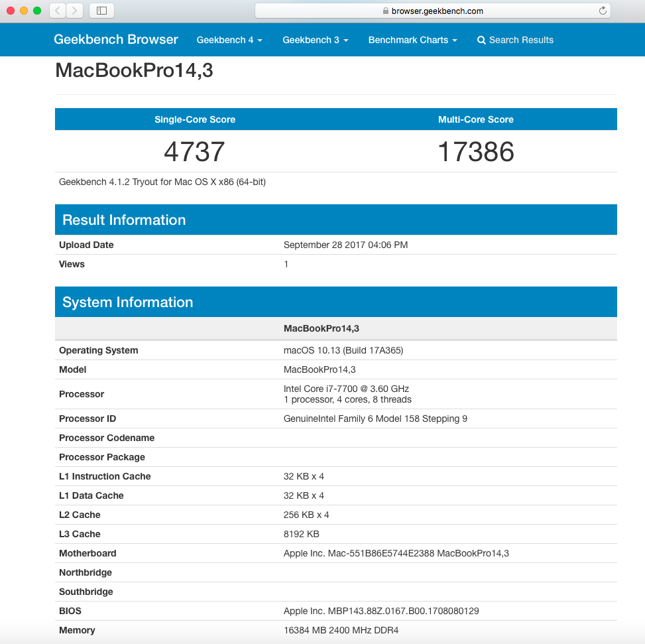Click the padlock icon in the address bar
Viewport: 645px width, 644px height.
385,11
